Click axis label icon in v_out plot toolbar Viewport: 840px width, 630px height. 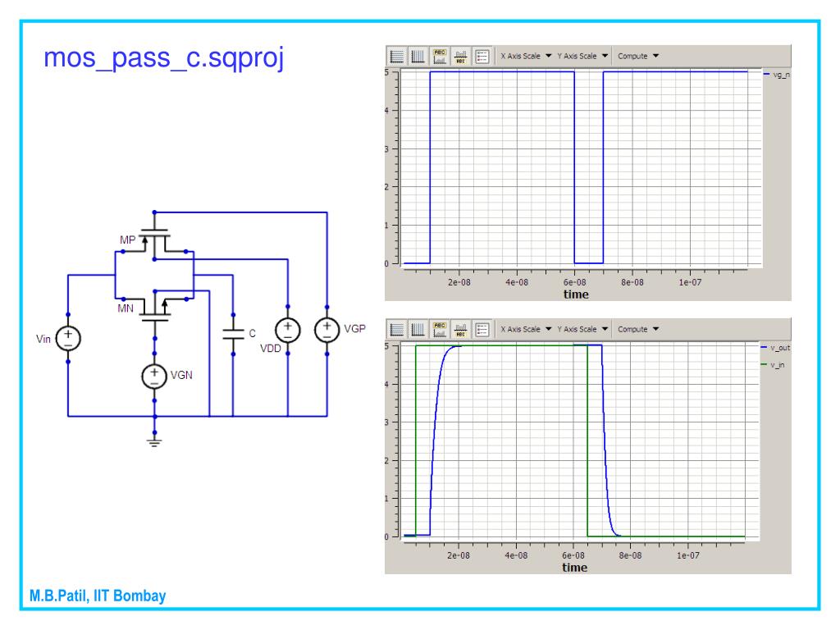(460, 330)
